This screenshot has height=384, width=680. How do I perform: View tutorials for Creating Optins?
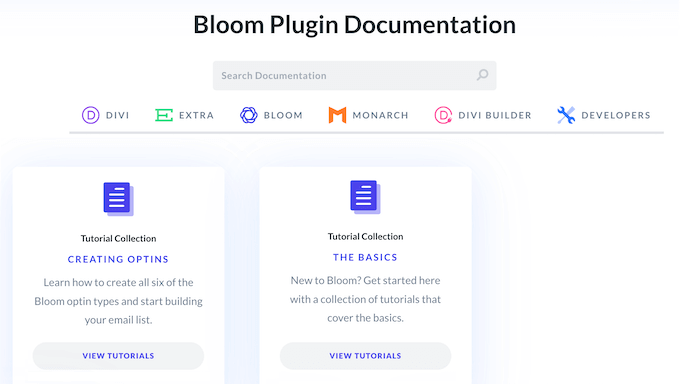pos(118,356)
